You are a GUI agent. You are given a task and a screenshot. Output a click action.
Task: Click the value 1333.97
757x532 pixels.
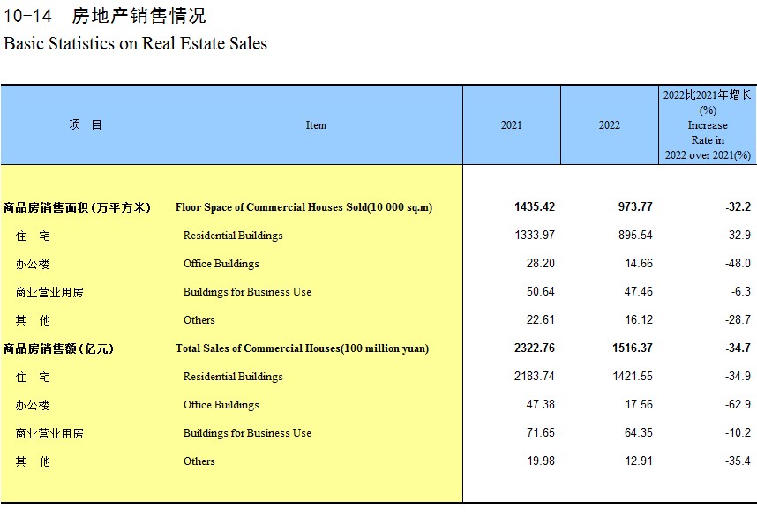click(x=535, y=235)
